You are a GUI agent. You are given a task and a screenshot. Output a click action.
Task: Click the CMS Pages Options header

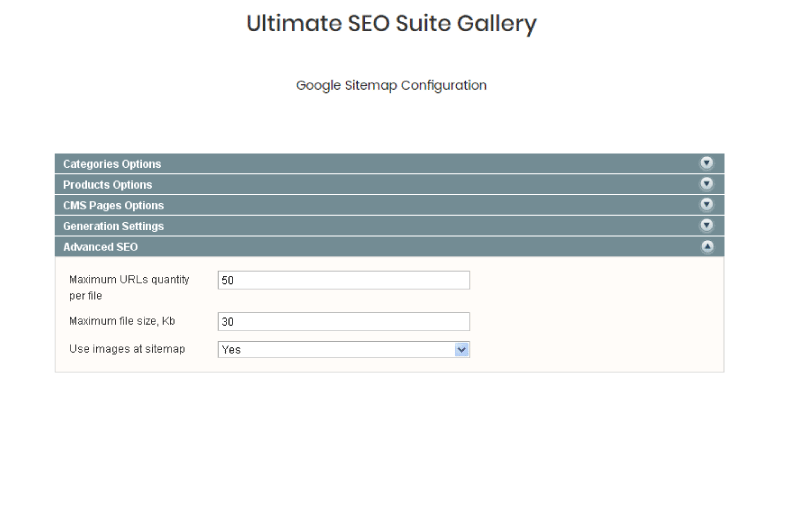pyautogui.click(x=389, y=205)
